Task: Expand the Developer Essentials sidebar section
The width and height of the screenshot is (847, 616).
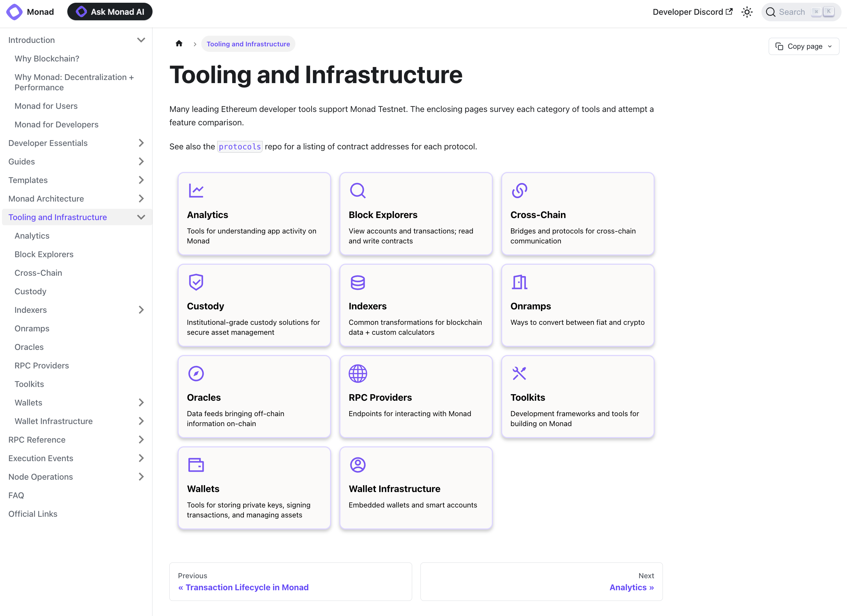Action: click(x=141, y=143)
